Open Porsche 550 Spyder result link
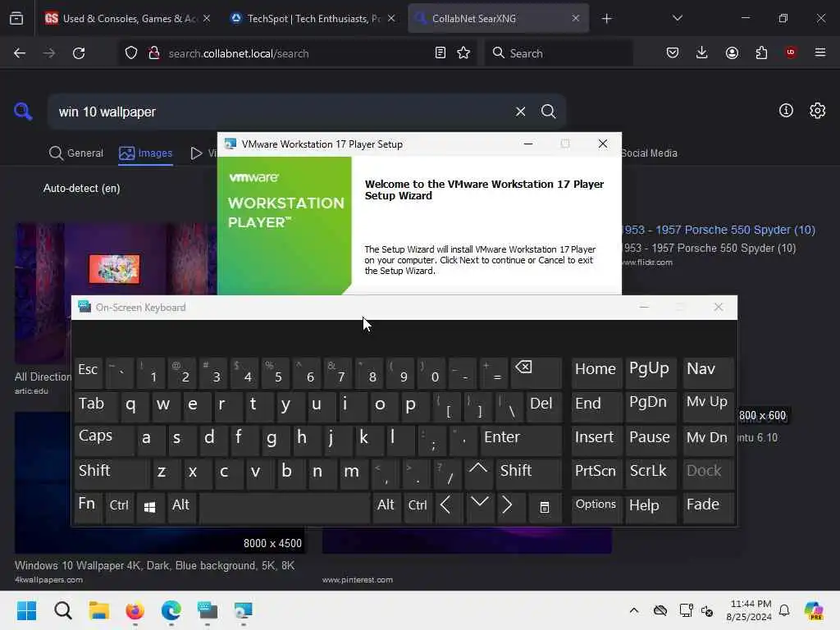Screen dimensions: 840x630 point(719,230)
